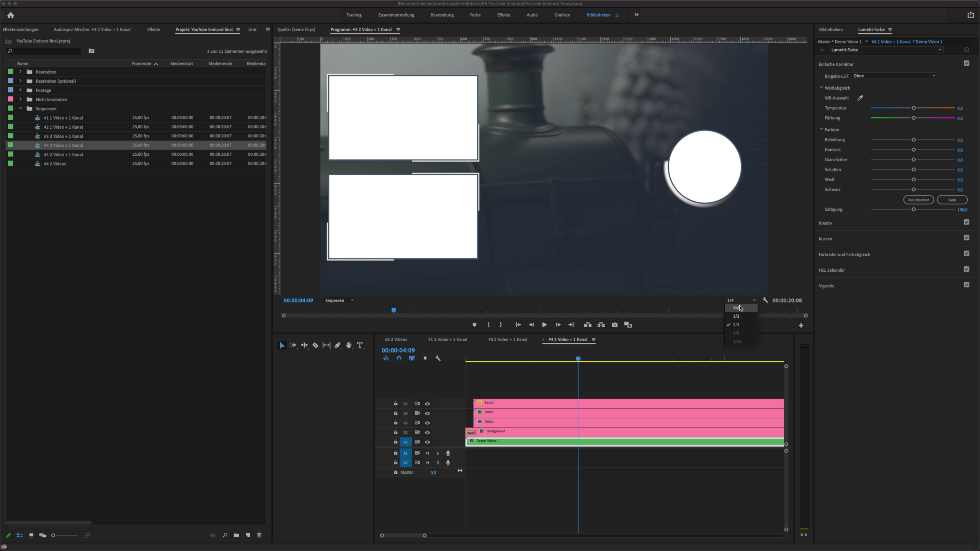Open the comparison view button
This screenshot has height=551, width=980.
(628, 325)
